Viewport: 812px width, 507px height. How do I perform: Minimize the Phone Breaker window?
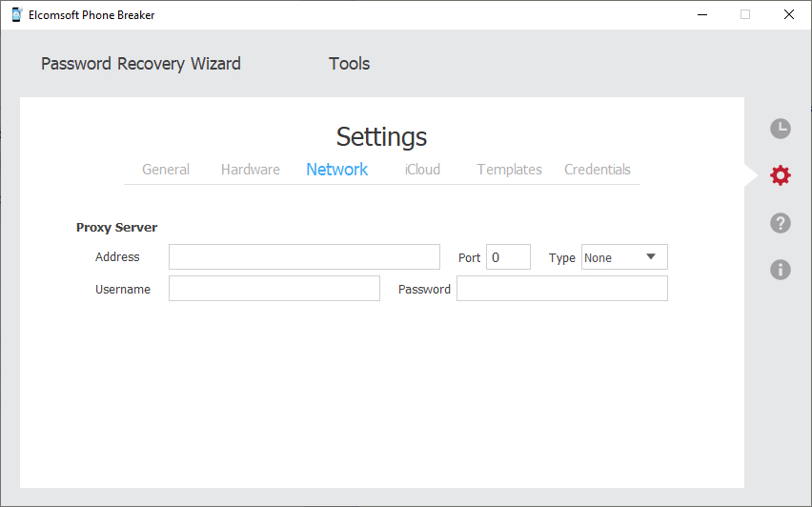click(x=701, y=14)
